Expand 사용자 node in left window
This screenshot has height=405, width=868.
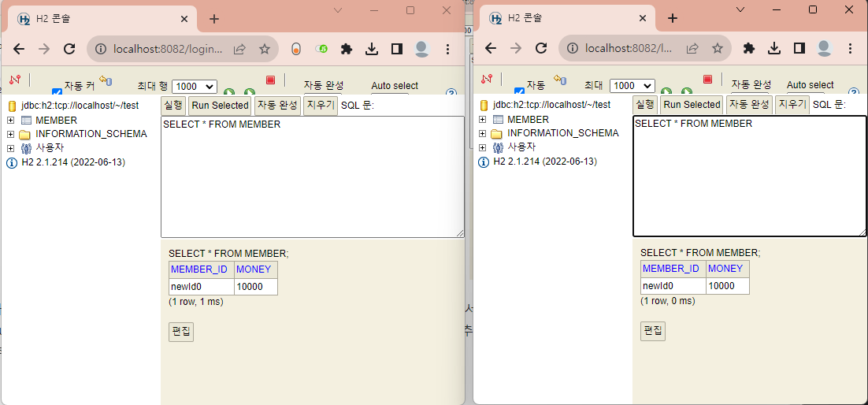(10, 148)
